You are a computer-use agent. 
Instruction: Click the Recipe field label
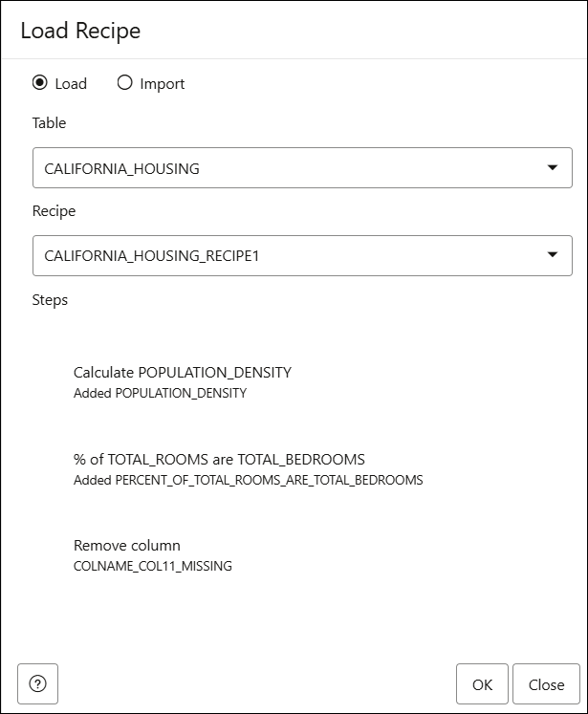pos(54,211)
